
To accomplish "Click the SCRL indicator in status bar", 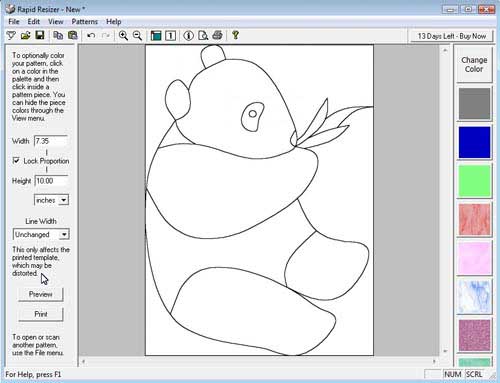I will click(474, 374).
